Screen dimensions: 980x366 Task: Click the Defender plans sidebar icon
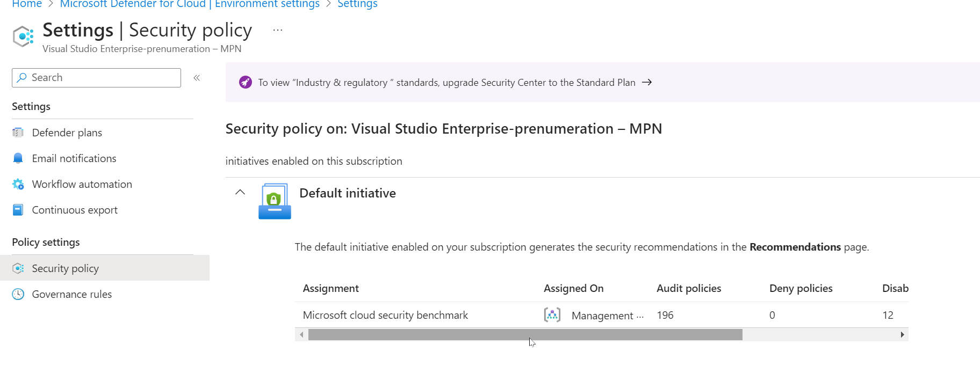click(x=18, y=133)
